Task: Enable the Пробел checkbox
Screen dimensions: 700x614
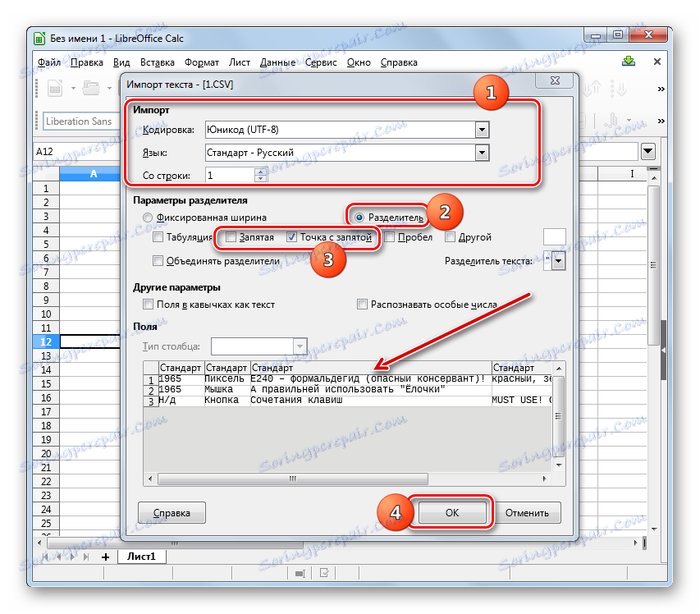Action: coord(389,237)
